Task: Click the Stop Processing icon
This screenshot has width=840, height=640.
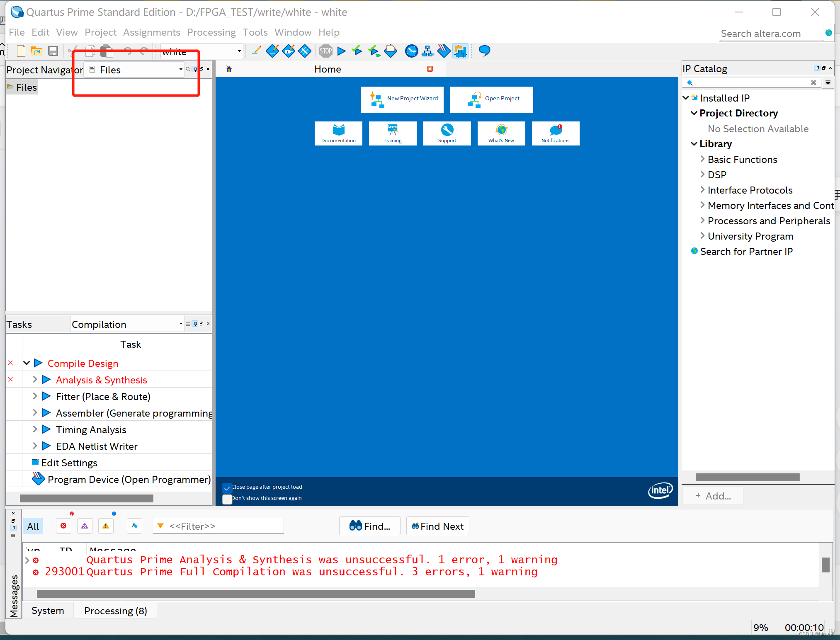Action: click(325, 51)
